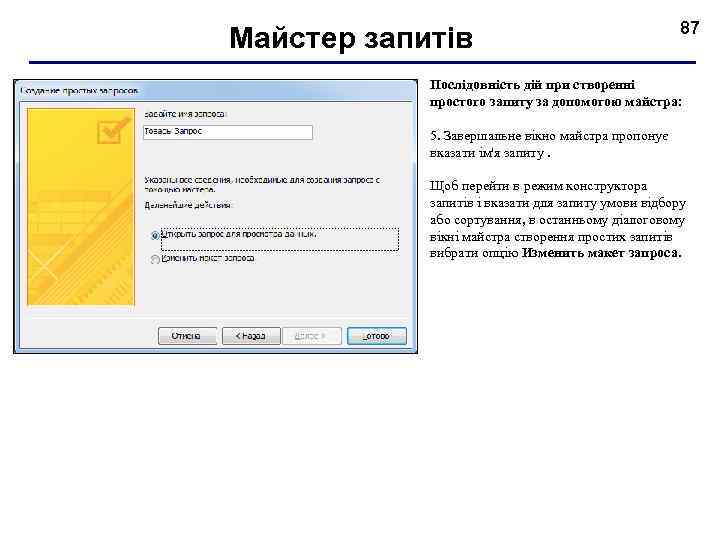
Task: Click the 'Дальнейшие действия:' label
Action: (x=189, y=205)
